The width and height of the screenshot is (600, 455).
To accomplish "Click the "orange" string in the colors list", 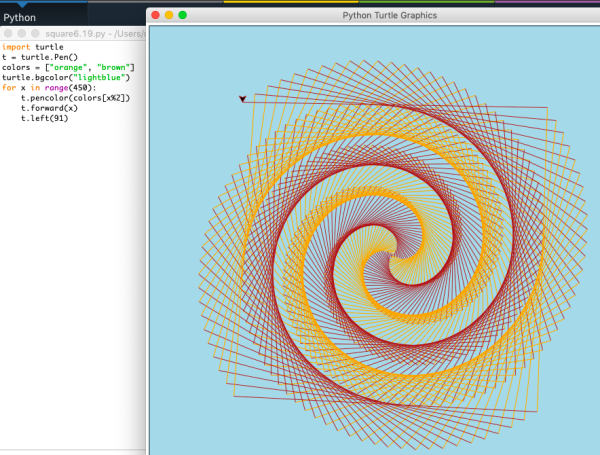I will point(65,67).
